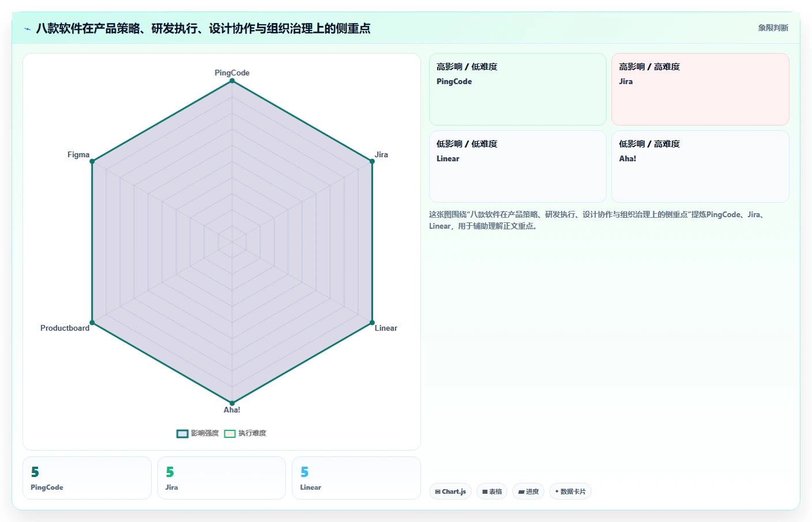Viewport: 812px width, 522px height.
Task: Toggle the 影响强度 legend item
Action: click(x=198, y=433)
